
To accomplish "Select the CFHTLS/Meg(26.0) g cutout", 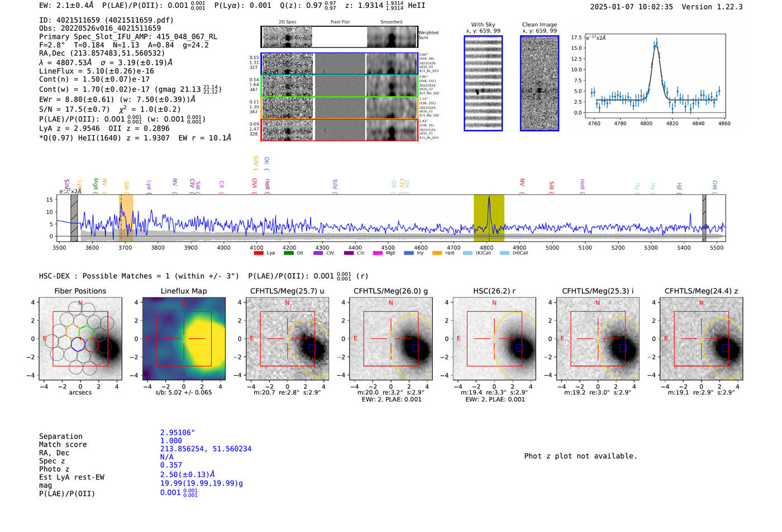I will 390,338.
